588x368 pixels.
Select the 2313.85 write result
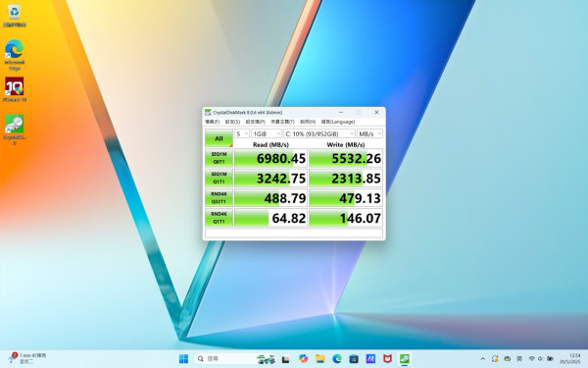[x=346, y=178]
